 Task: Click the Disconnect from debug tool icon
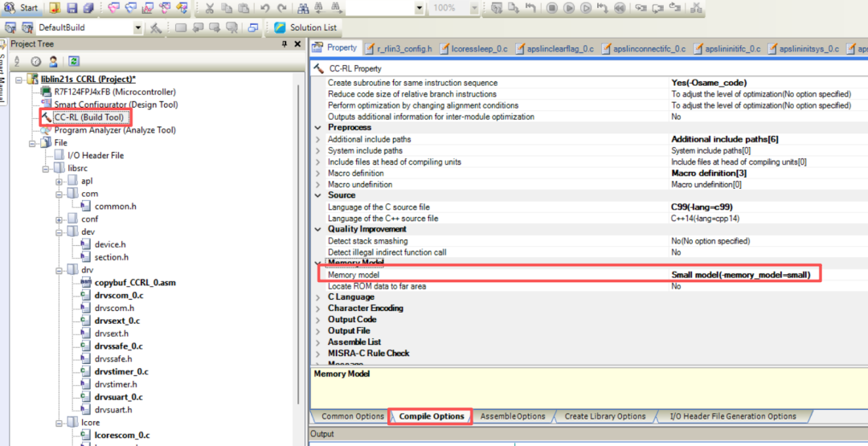tap(696, 8)
